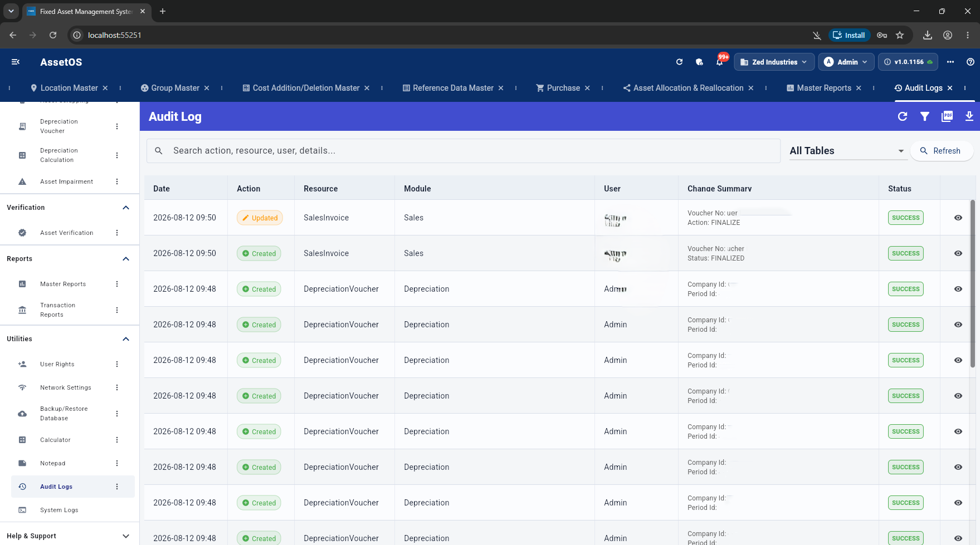Download the Audit Log data
Image resolution: width=980 pixels, height=545 pixels.
969,116
